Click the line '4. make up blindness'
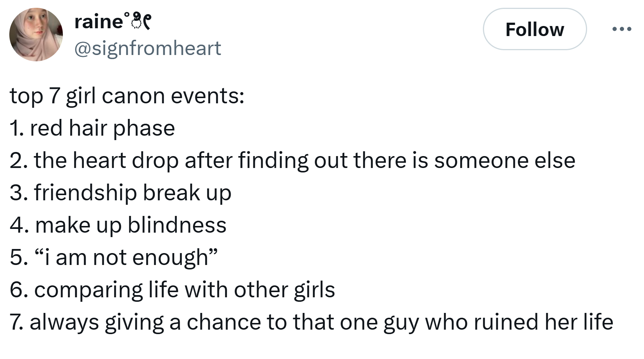Viewport: 644px width, 359px height. pyautogui.click(x=118, y=225)
